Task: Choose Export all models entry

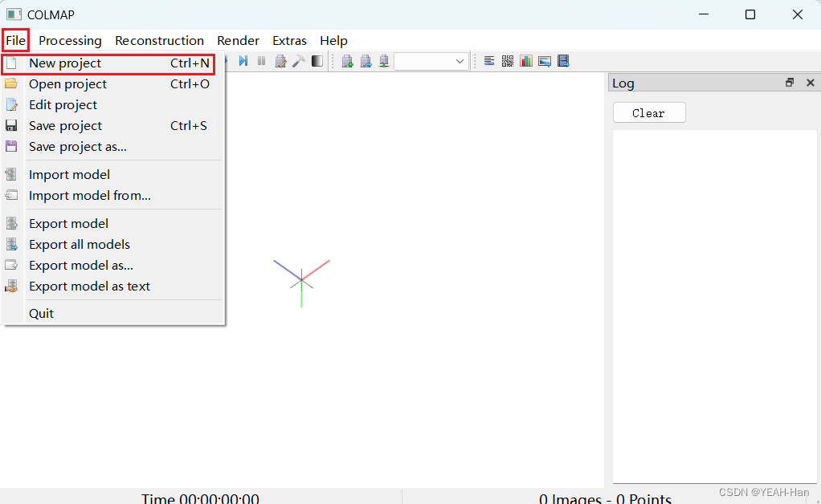Action: 113,245
